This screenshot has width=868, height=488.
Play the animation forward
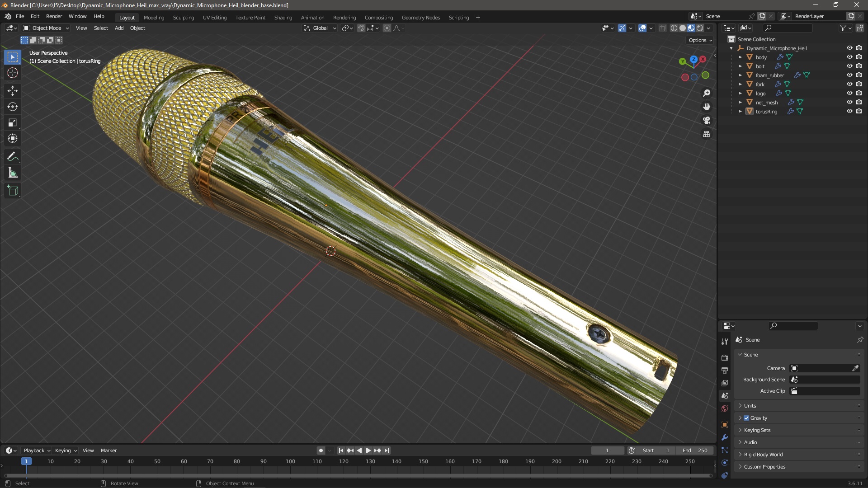(368, 450)
